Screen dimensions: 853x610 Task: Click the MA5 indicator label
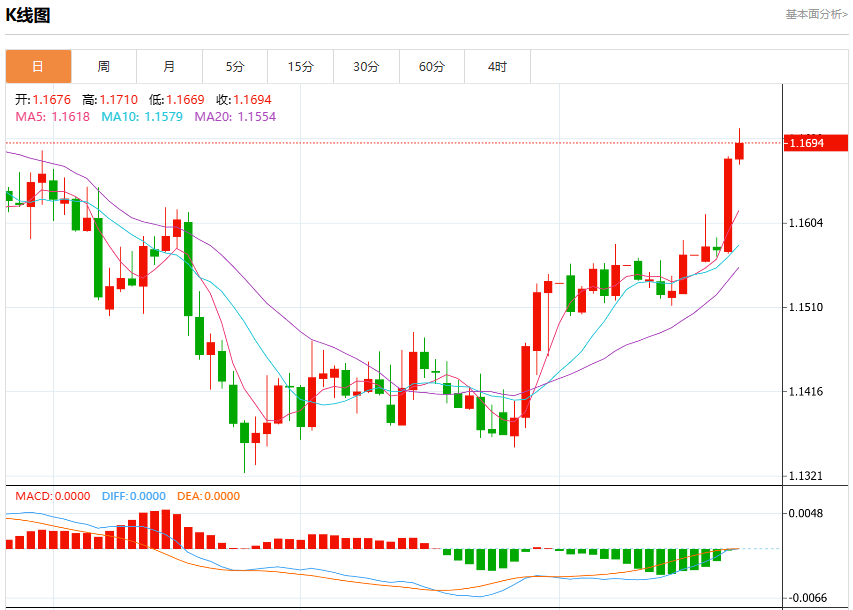point(52,116)
